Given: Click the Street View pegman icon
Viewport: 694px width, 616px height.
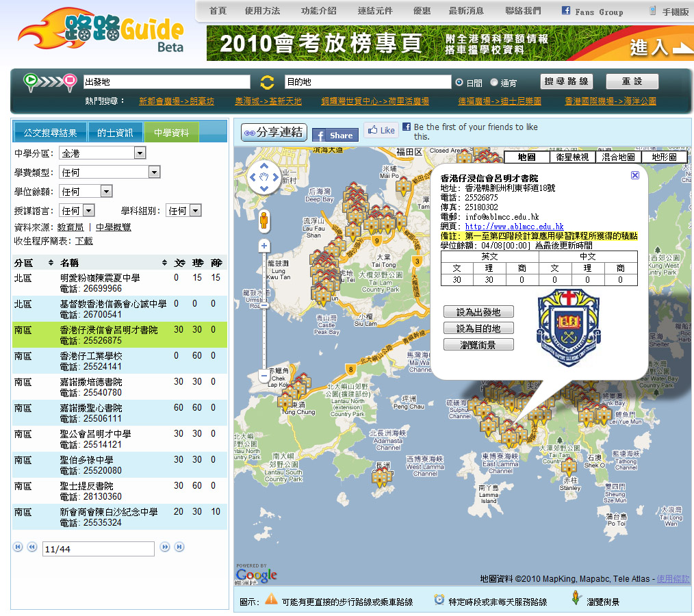Looking at the screenshot, I should click(x=264, y=221).
